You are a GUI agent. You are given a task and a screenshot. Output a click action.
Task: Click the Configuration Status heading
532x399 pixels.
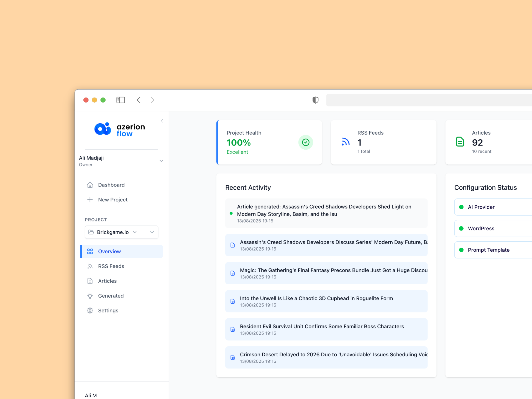click(485, 188)
